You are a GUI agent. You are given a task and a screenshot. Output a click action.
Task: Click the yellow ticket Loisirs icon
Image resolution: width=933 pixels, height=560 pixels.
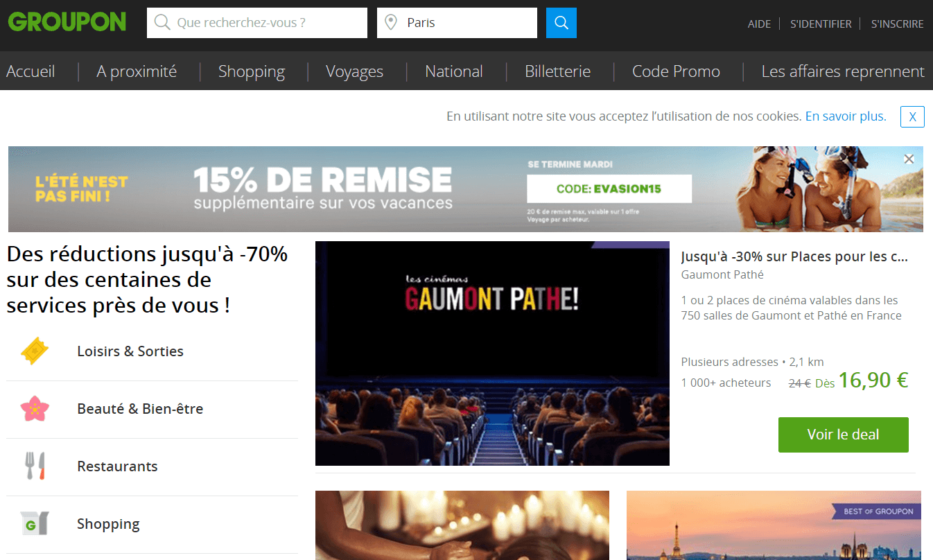pos(35,351)
